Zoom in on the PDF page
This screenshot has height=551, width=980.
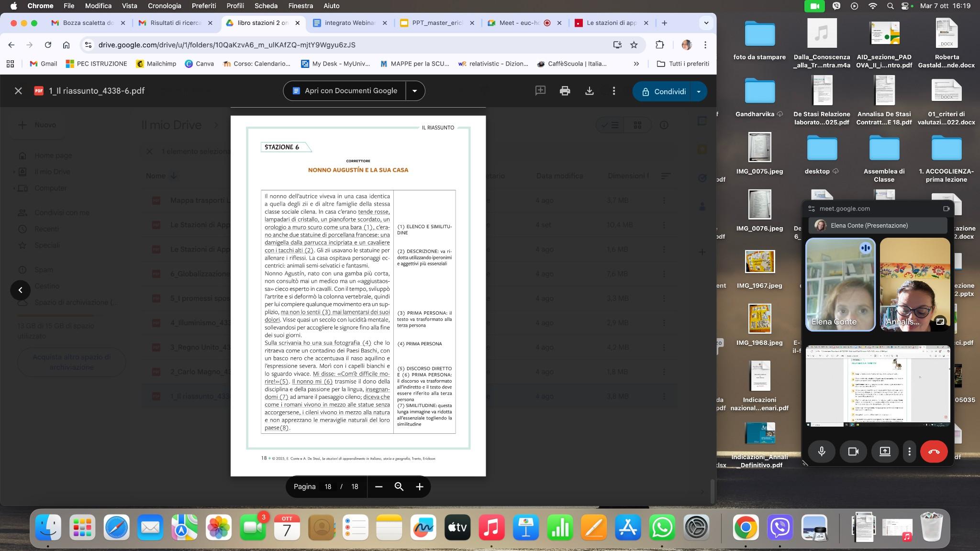420,486
